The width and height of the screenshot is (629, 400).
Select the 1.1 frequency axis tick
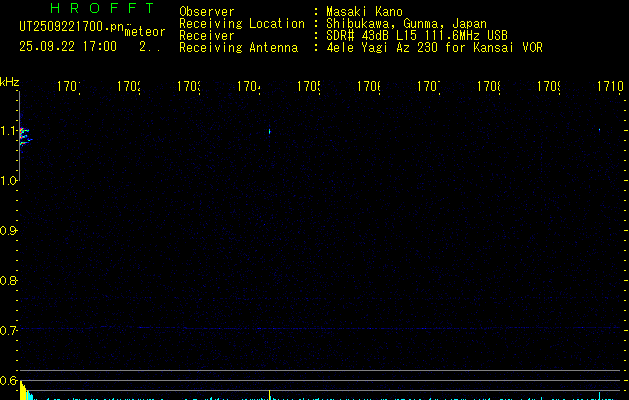tap(8, 131)
